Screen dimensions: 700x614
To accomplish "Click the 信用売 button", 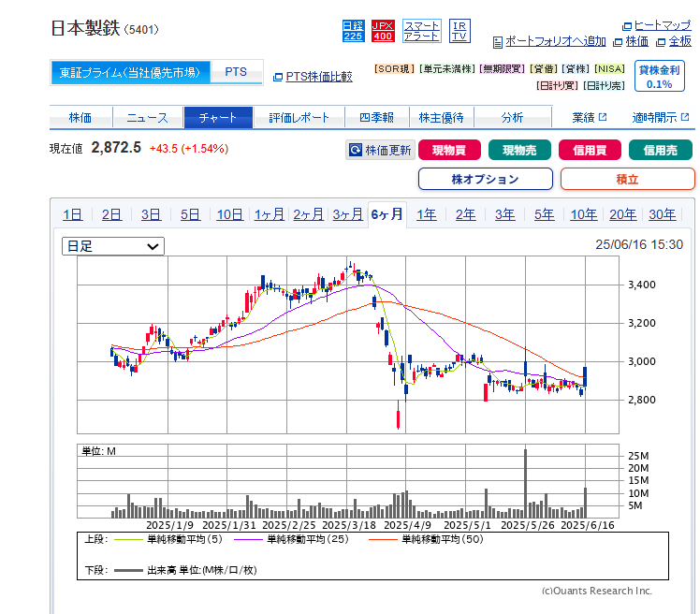I will coord(661,150).
